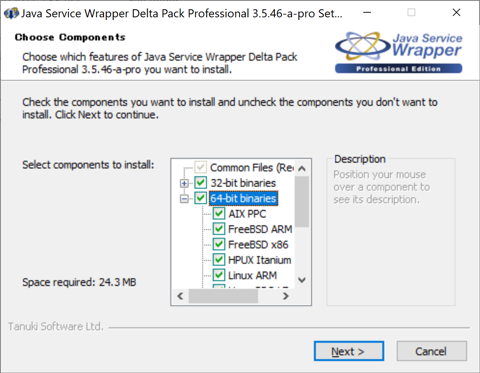The width and height of the screenshot is (480, 373).
Task: Select the 64-bit binaries tree label
Action: [243, 198]
